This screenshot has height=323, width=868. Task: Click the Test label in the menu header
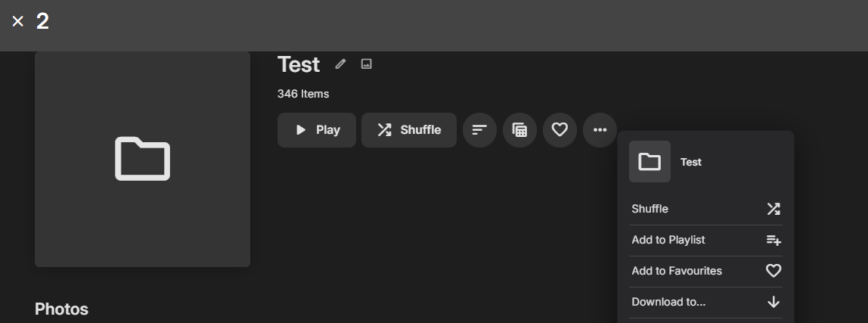tap(691, 163)
